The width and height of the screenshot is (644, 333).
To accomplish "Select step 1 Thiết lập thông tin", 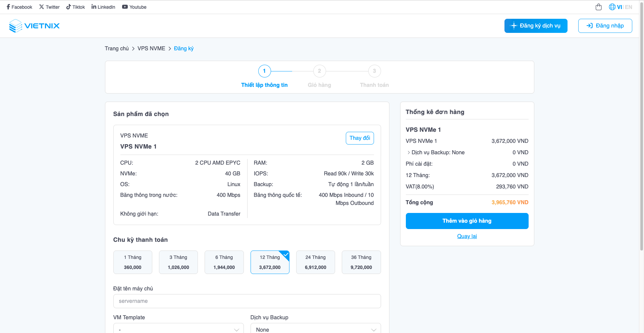I will 264,77.
